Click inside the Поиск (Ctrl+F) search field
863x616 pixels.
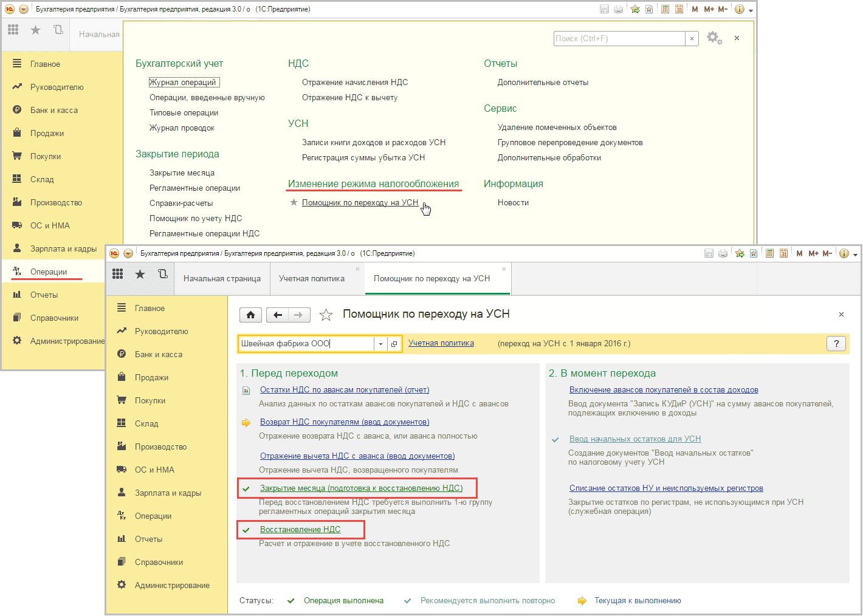[x=619, y=38]
